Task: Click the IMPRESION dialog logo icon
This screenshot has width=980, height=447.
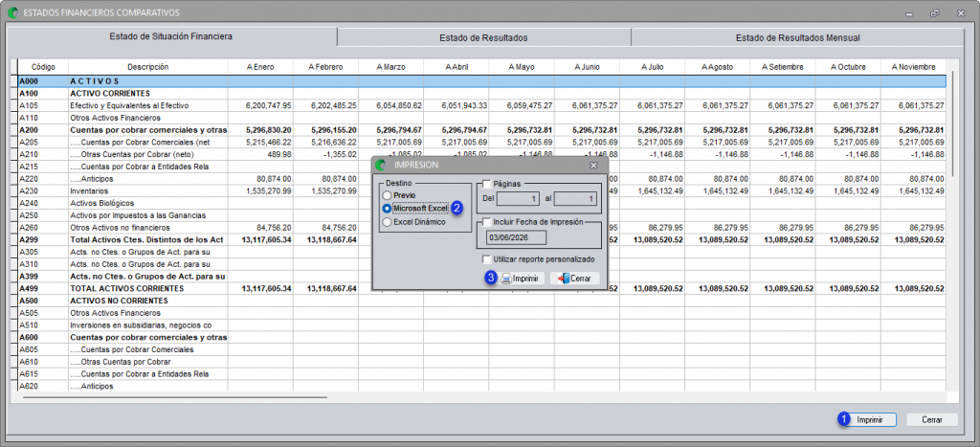Action: tap(382, 165)
